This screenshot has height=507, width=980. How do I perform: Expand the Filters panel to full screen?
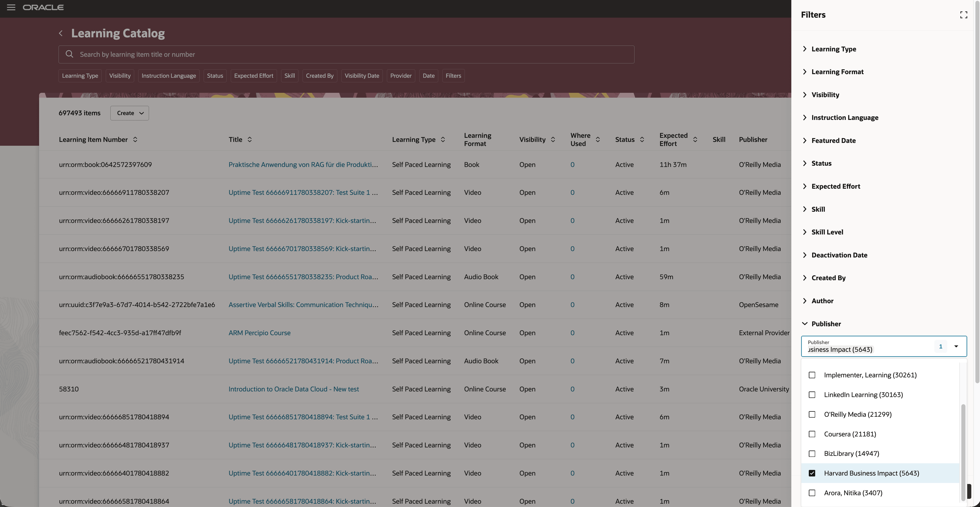[x=963, y=15]
